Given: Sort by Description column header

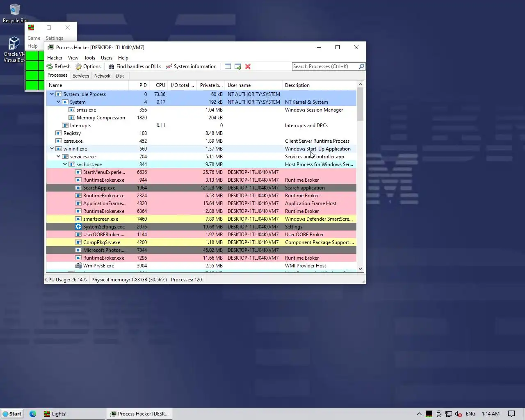Looking at the screenshot, I should point(320,85).
